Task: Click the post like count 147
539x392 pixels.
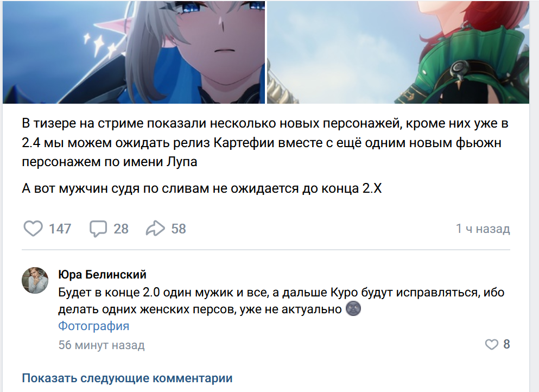Action: click(60, 229)
